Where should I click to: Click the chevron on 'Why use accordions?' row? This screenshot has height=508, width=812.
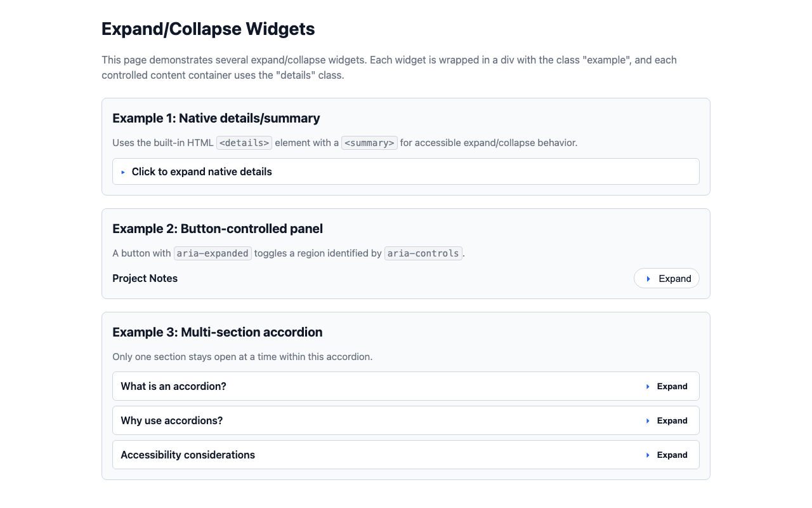click(648, 420)
